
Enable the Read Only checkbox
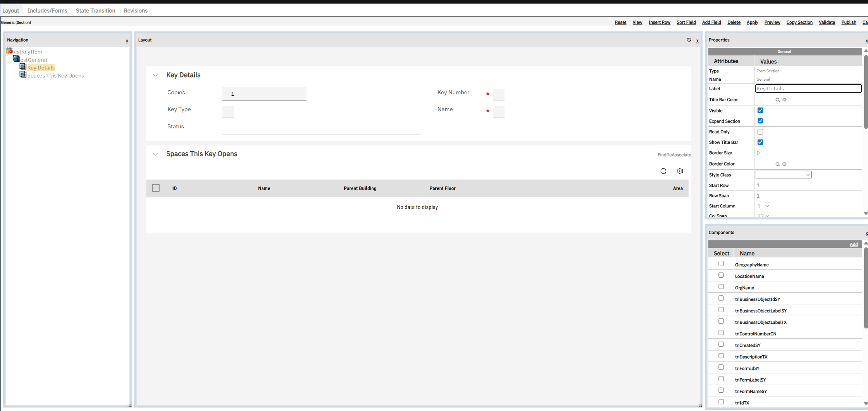760,132
